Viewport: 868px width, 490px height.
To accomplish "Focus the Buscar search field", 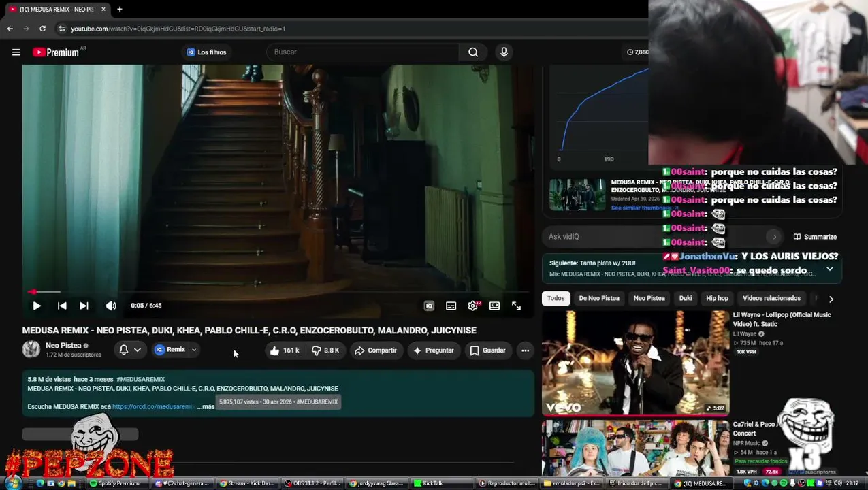I will (364, 52).
